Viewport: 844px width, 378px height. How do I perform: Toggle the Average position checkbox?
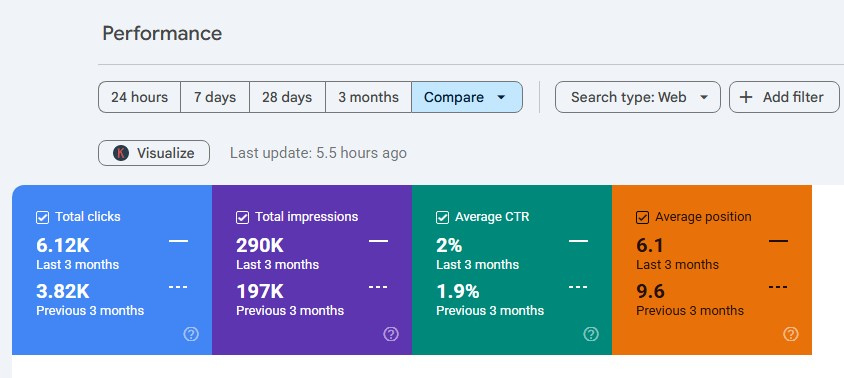coord(642,218)
